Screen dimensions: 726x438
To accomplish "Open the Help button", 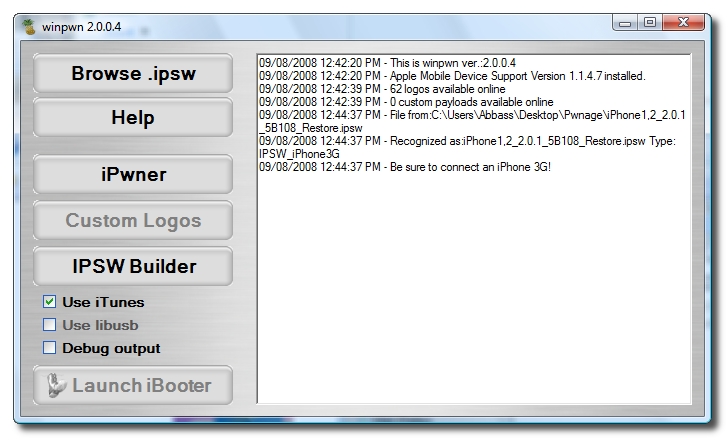I will [x=133, y=117].
